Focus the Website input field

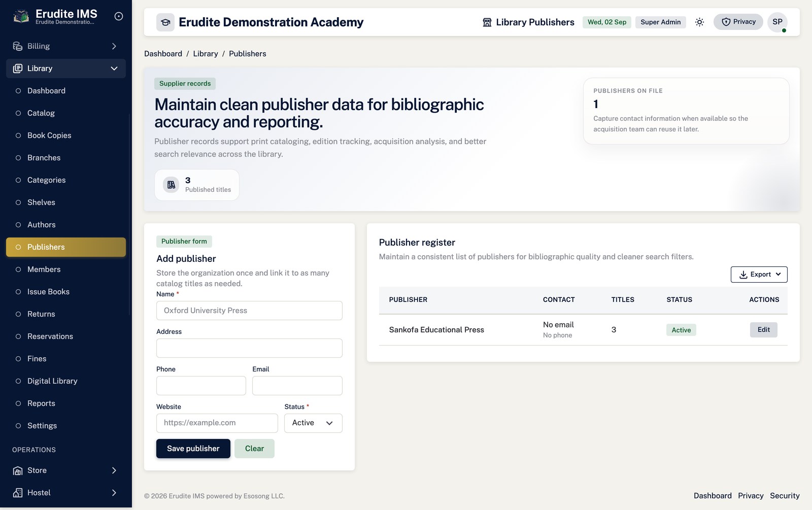217,423
